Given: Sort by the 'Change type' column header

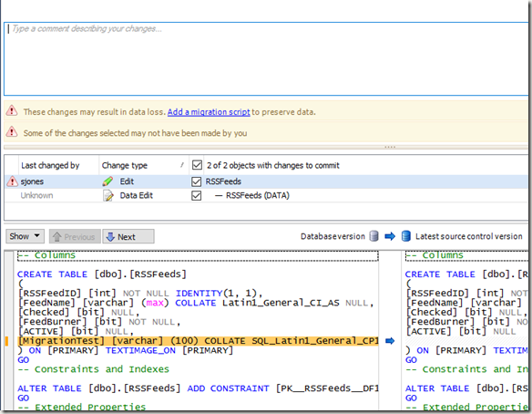Looking at the screenshot, I should coord(125,165).
